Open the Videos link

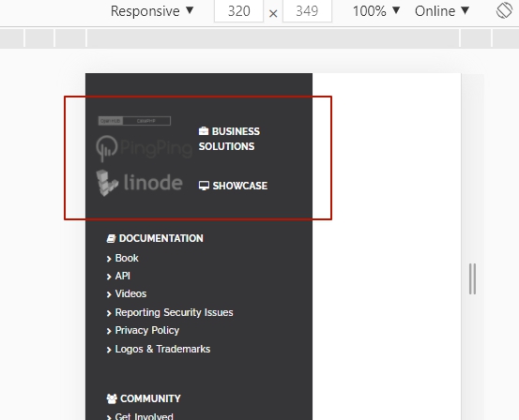pos(130,293)
